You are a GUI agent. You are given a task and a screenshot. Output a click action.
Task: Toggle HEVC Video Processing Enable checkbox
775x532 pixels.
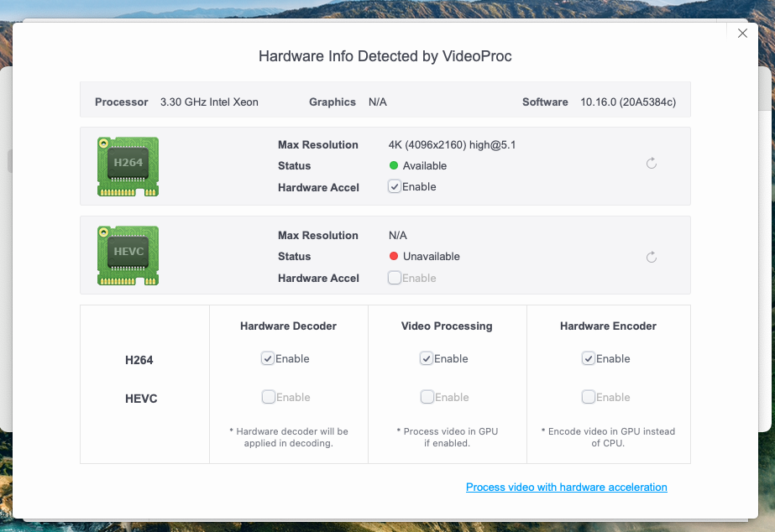click(x=427, y=397)
